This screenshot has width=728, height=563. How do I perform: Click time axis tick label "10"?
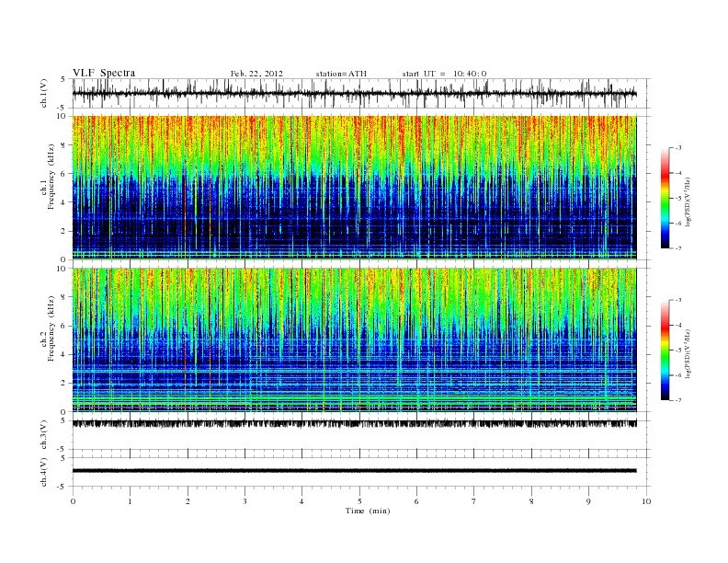point(646,501)
